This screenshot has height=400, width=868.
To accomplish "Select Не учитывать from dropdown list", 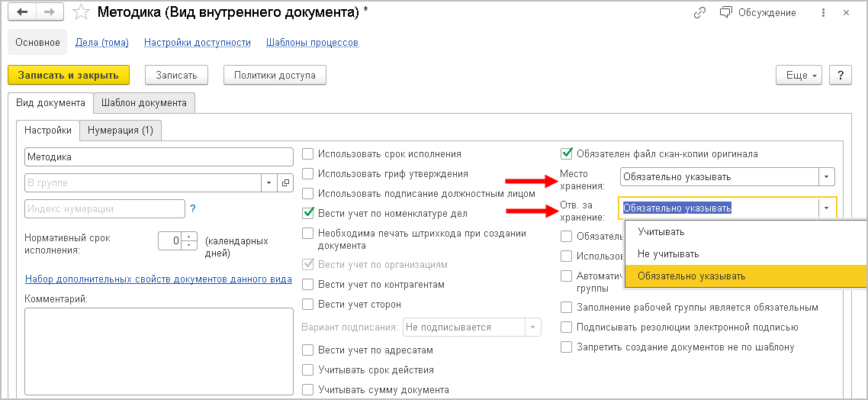I will 668,254.
